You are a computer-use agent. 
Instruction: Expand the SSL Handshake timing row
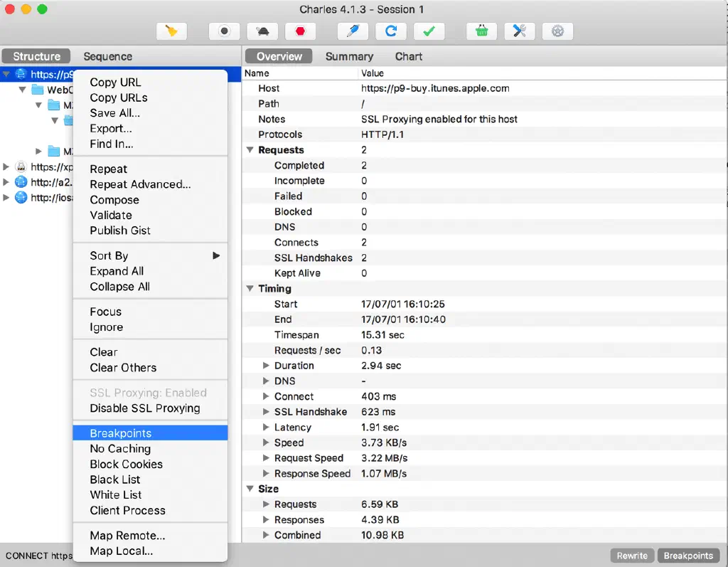[x=266, y=412]
